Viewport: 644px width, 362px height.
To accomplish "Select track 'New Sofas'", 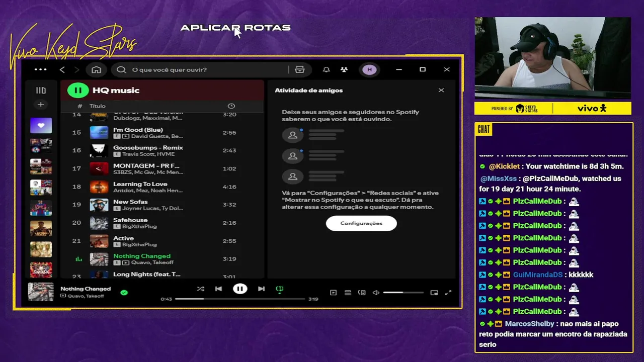I will click(162, 205).
